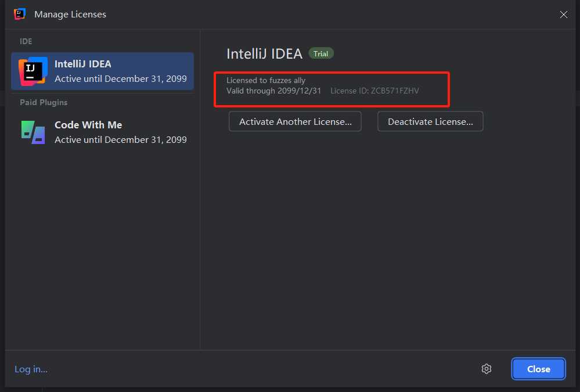Click the green Trial badge
Screen dimensions: 580x392
click(x=320, y=53)
